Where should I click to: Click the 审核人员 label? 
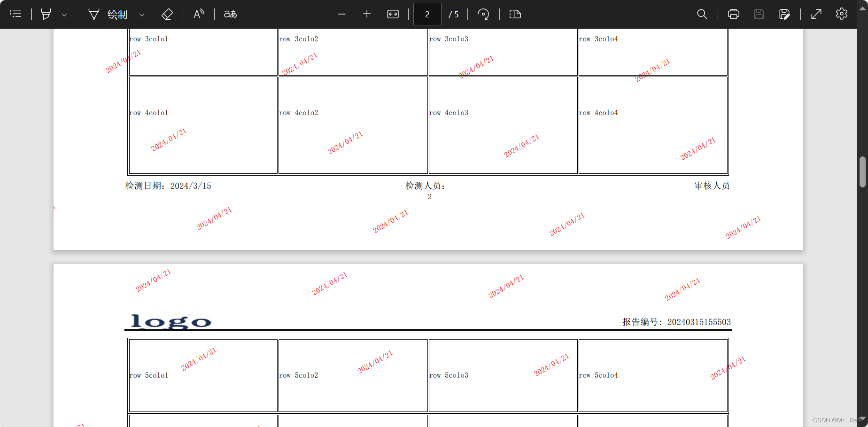(712, 186)
